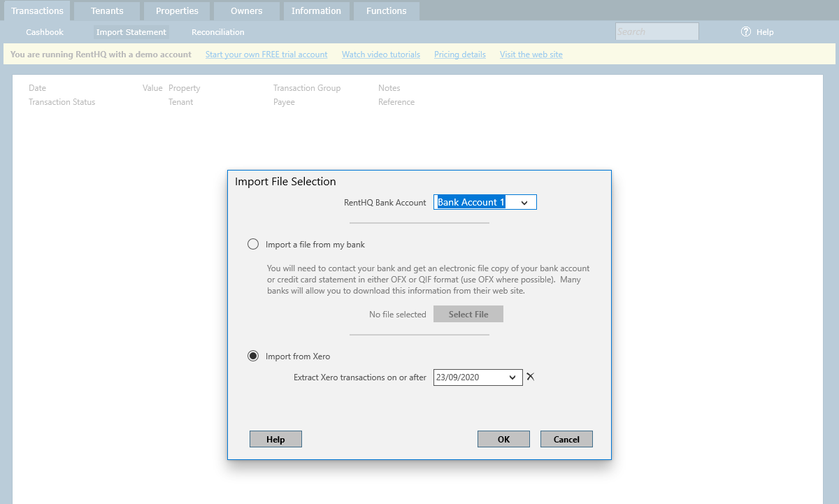The height and width of the screenshot is (504, 839).
Task: Select Import from Xero radio option
Action: (x=253, y=357)
